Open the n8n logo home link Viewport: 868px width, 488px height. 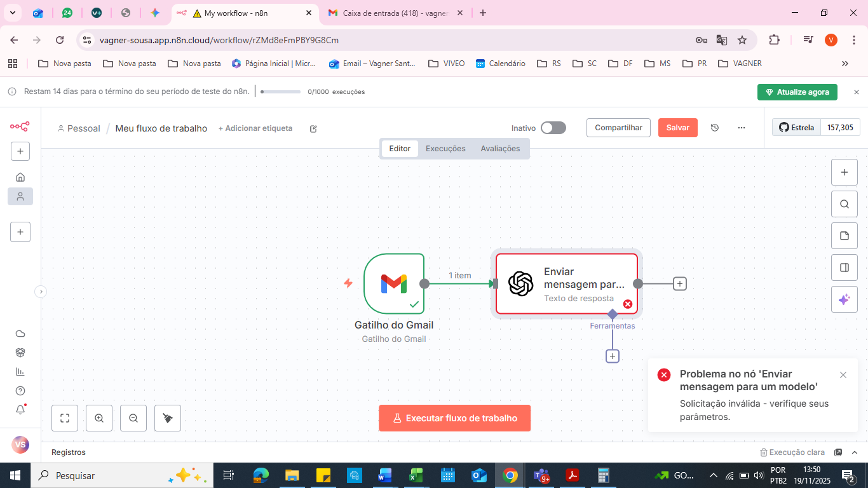point(20,126)
